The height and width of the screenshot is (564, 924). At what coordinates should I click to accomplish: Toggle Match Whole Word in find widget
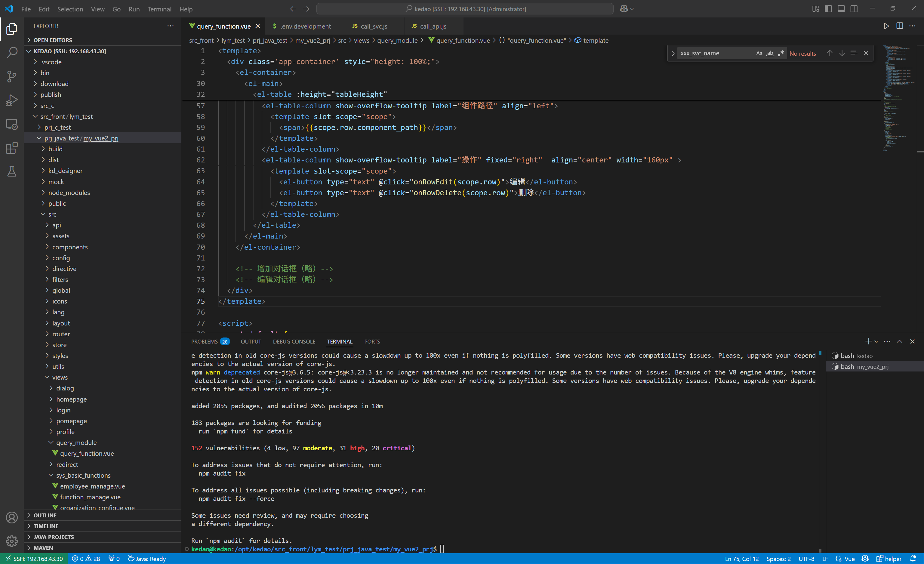[x=770, y=53]
